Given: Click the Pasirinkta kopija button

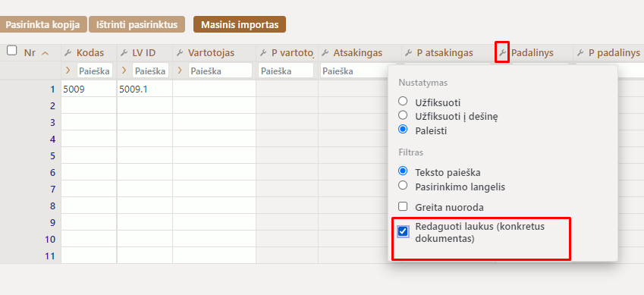Looking at the screenshot, I should pos(42,24).
